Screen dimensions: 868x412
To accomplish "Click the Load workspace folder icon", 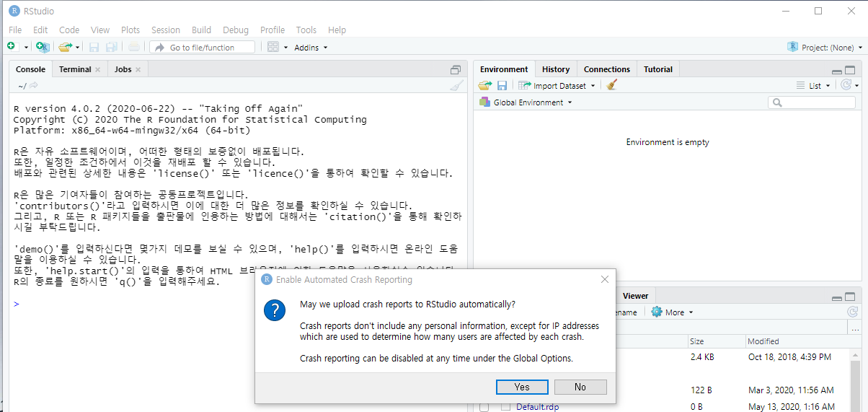I will [x=485, y=85].
